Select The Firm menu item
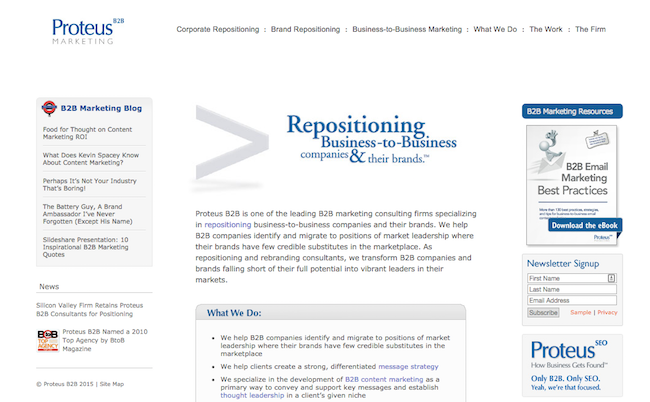The image size is (650, 402). click(590, 29)
